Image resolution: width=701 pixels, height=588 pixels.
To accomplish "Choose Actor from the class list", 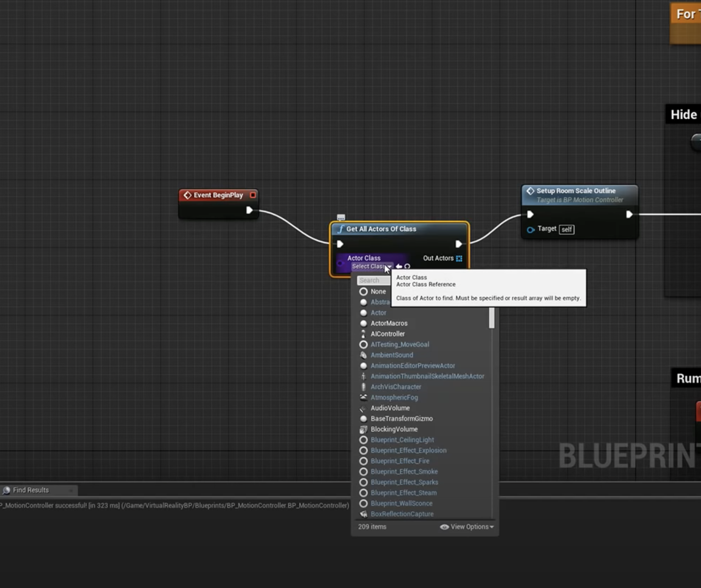I will 379,313.
